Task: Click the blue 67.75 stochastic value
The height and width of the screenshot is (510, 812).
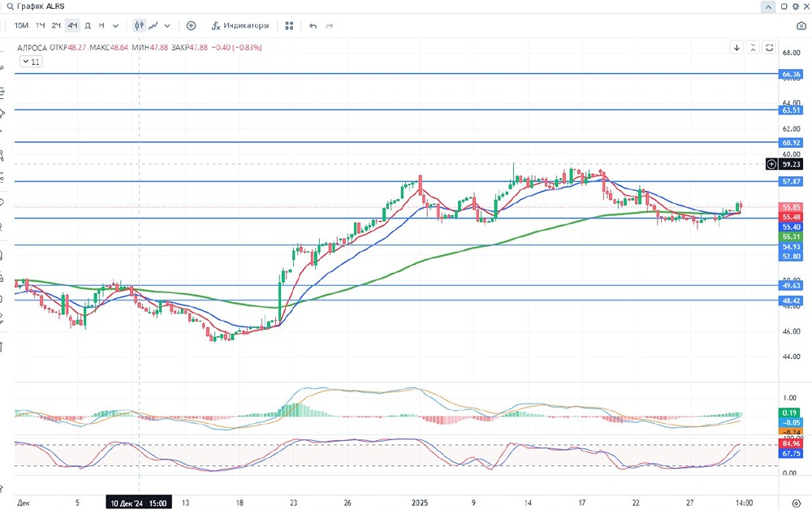Action: pos(791,454)
